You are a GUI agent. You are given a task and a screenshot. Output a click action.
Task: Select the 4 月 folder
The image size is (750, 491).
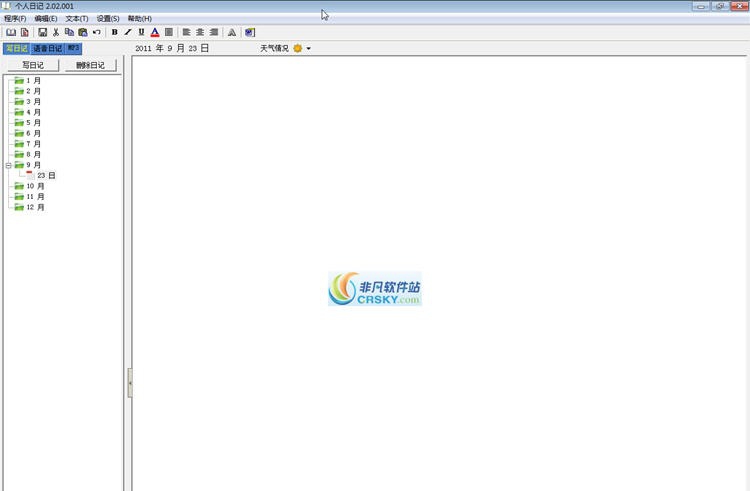[28, 112]
